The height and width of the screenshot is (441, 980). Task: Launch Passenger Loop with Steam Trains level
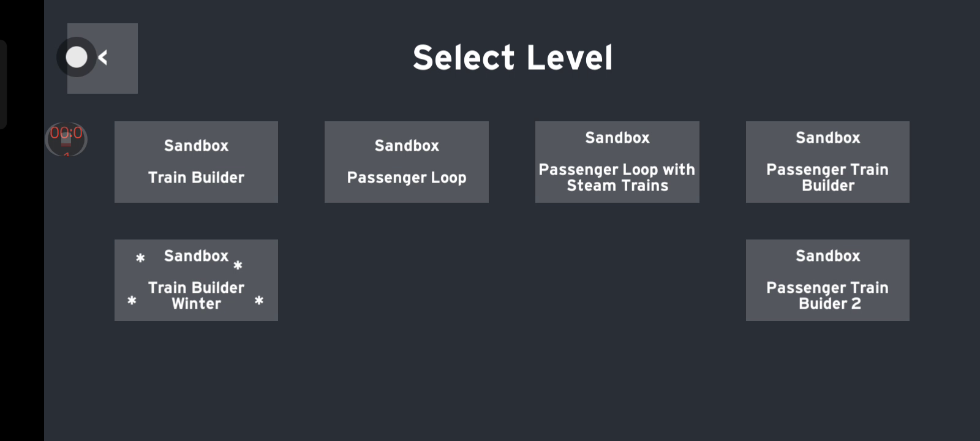[617, 162]
